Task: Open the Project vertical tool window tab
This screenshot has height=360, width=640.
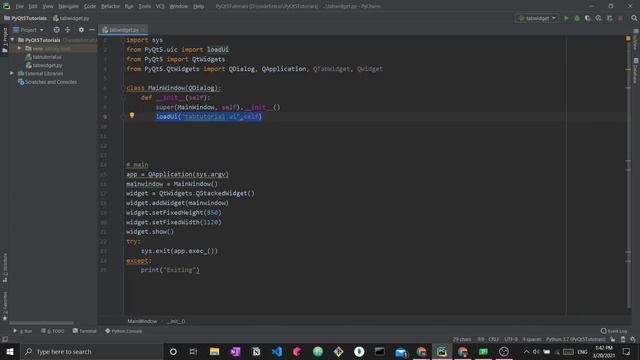Action: tap(5, 40)
